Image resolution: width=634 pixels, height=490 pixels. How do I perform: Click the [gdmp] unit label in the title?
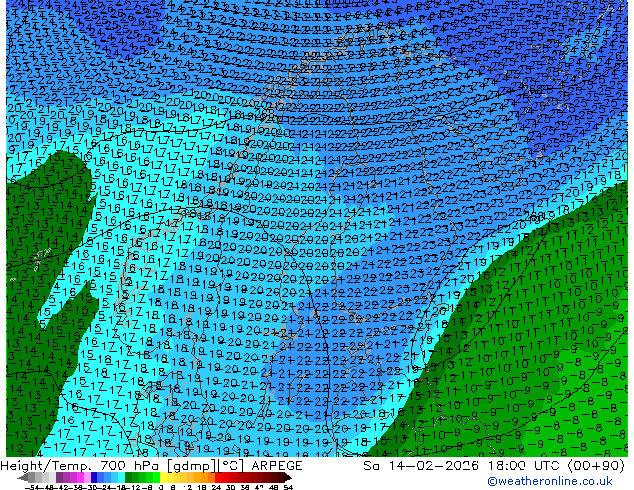click(191, 466)
